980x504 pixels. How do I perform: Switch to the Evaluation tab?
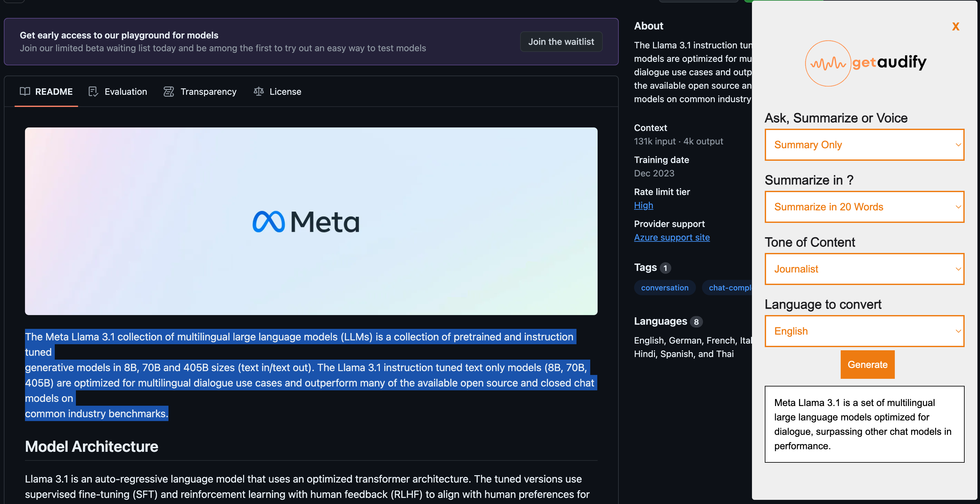pyautogui.click(x=118, y=91)
